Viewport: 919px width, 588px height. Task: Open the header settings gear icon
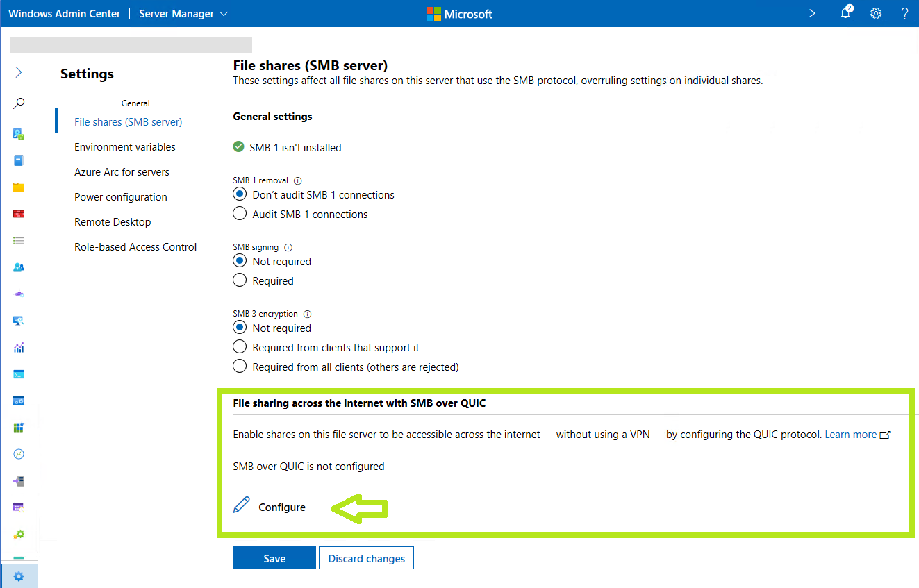click(x=876, y=13)
